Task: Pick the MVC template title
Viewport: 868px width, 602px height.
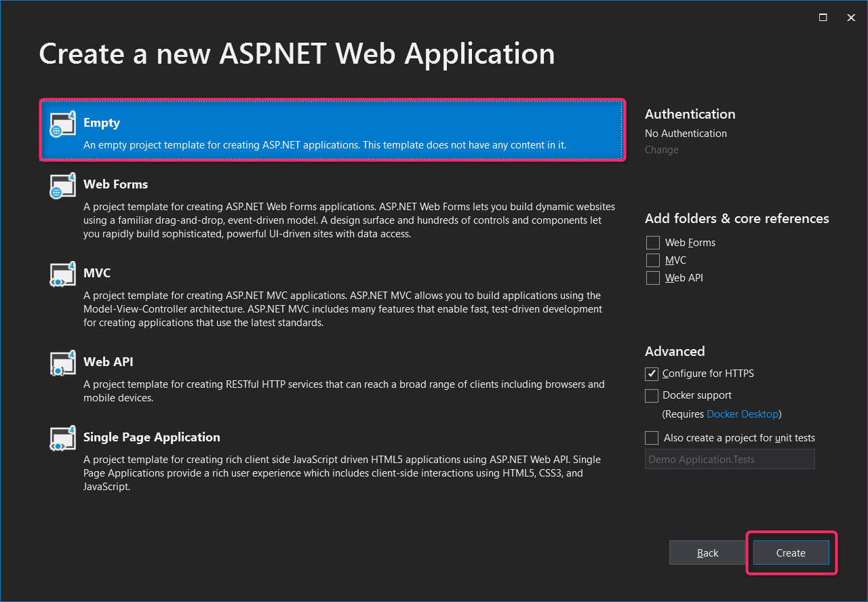Action: click(97, 273)
